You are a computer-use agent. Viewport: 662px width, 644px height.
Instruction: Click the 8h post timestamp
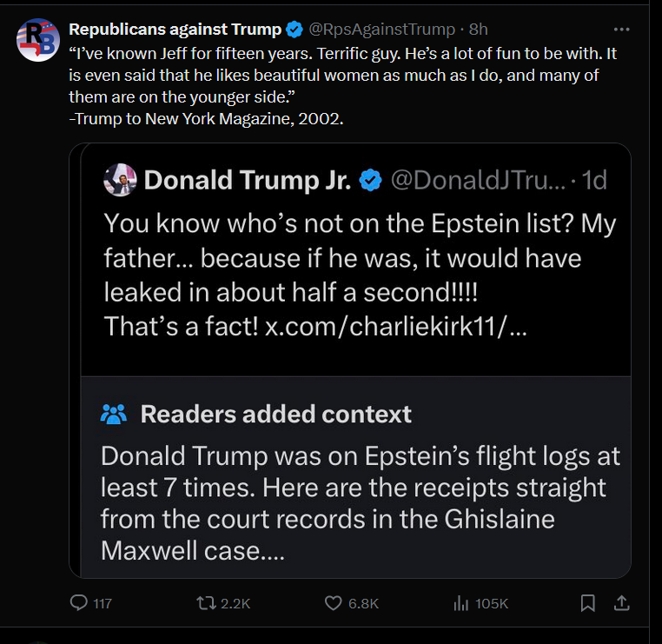[x=479, y=30]
